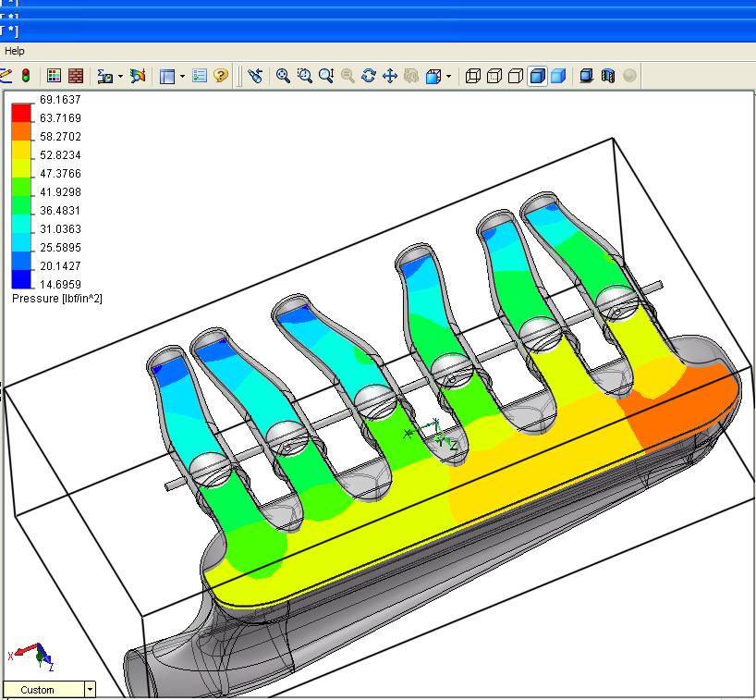Click the checklist options icon
This screenshot has width=756, height=700.
[x=200, y=76]
